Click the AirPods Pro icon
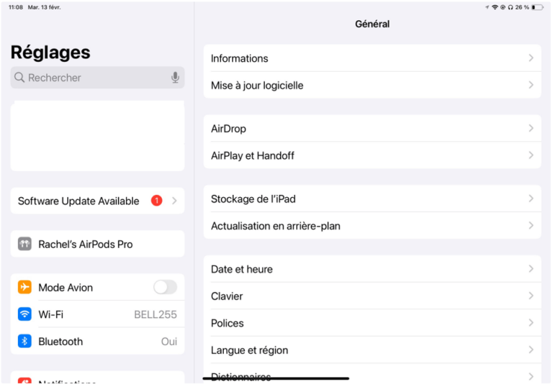Screen dimensions: 553x392 [x=24, y=244]
